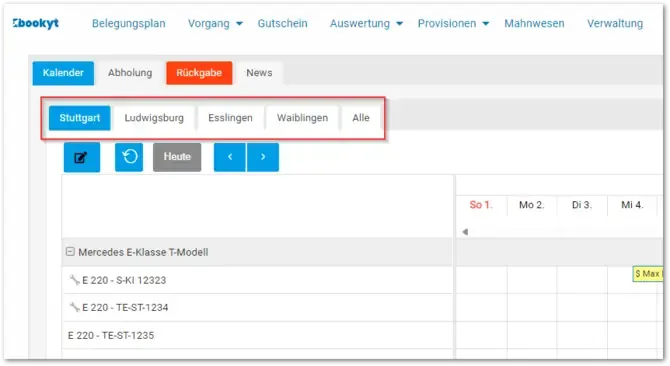
Task: Switch to the Abholung tab
Action: point(130,73)
